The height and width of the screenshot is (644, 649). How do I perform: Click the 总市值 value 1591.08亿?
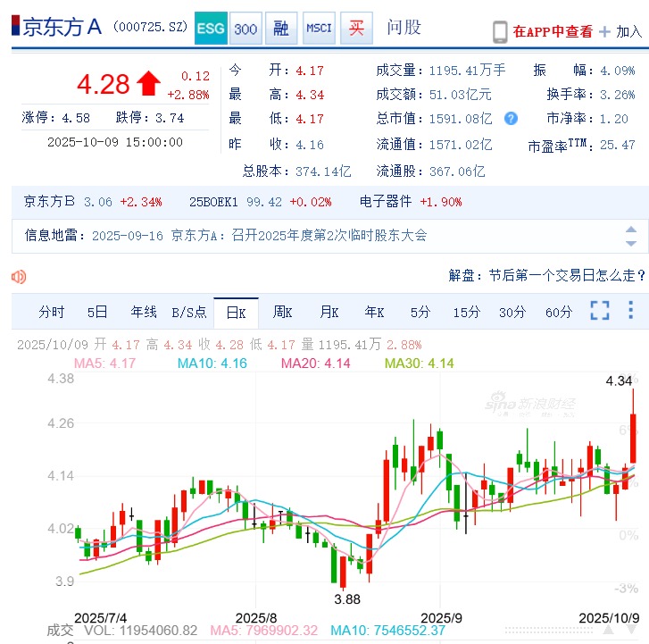(x=461, y=119)
